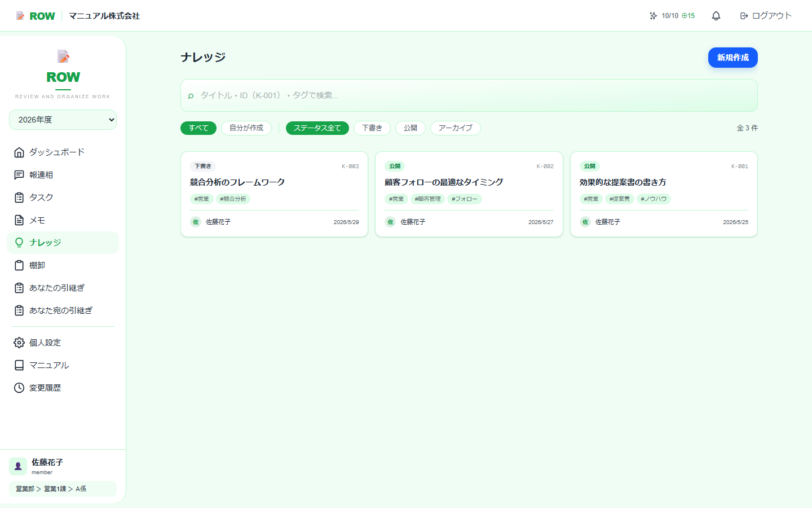Click the sparkle credits icon in header
Image resolution: width=812 pixels, height=508 pixels.
[653, 16]
